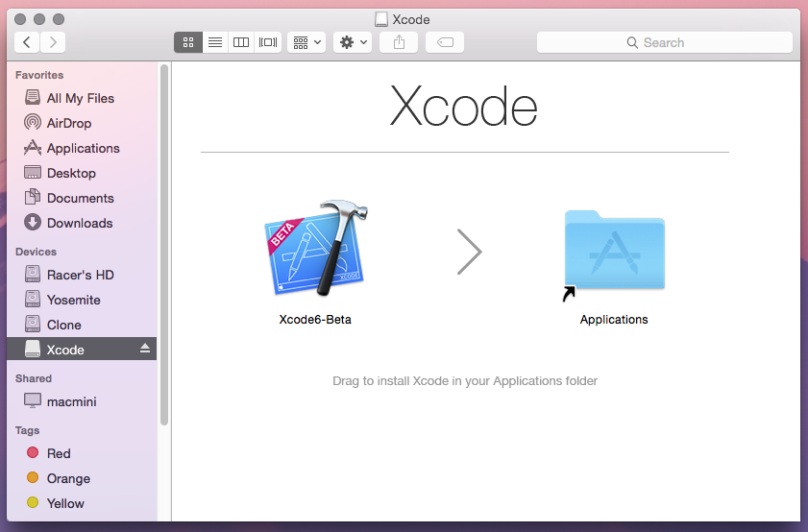Image resolution: width=808 pixels, height=532 pixels.
Task: Click the AirDrop sidebar icon
Action: (x=33, y=122)
